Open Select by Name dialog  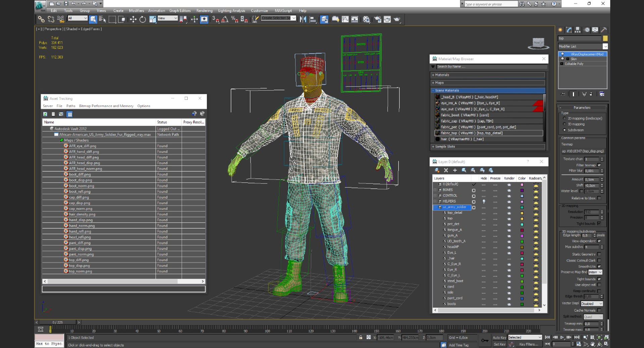(102, 19)
